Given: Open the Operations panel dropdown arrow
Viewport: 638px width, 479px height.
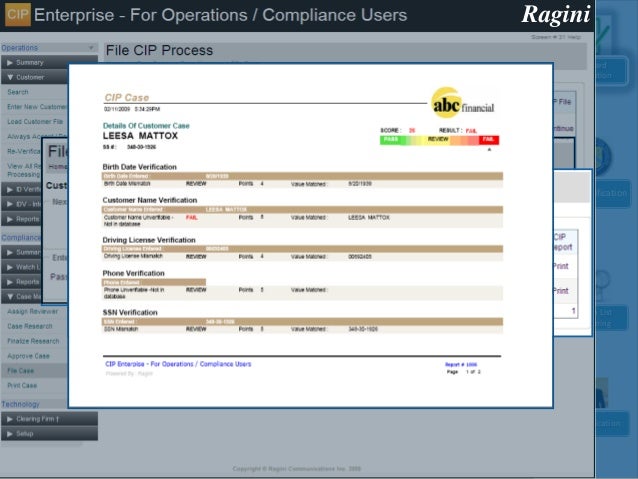Looking at the screenshot, I should (91, 48).
